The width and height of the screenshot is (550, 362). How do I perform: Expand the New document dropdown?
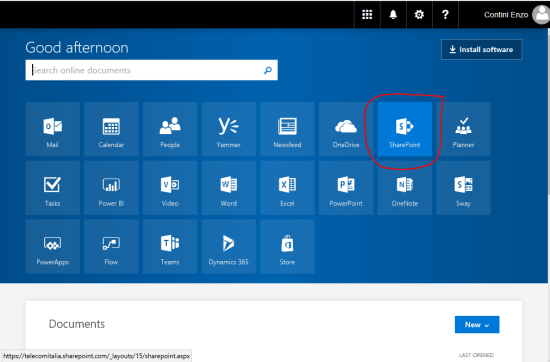point(477,324)
